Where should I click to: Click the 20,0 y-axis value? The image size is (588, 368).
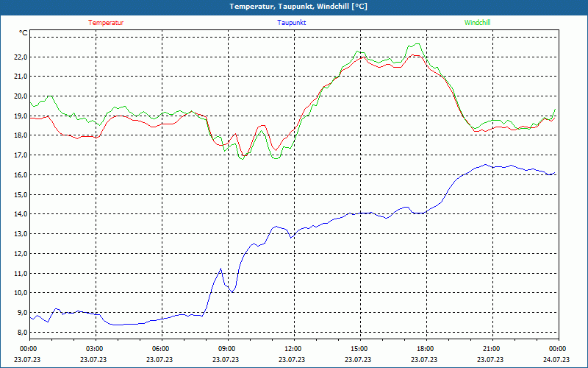(x=21, y=96)
